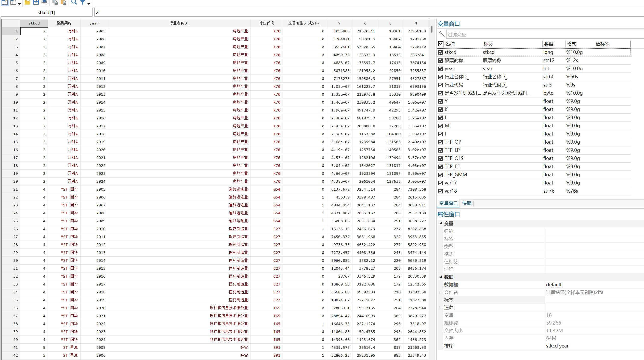
Task: Switch to the 快照 tab
Action: click(467, 203)
